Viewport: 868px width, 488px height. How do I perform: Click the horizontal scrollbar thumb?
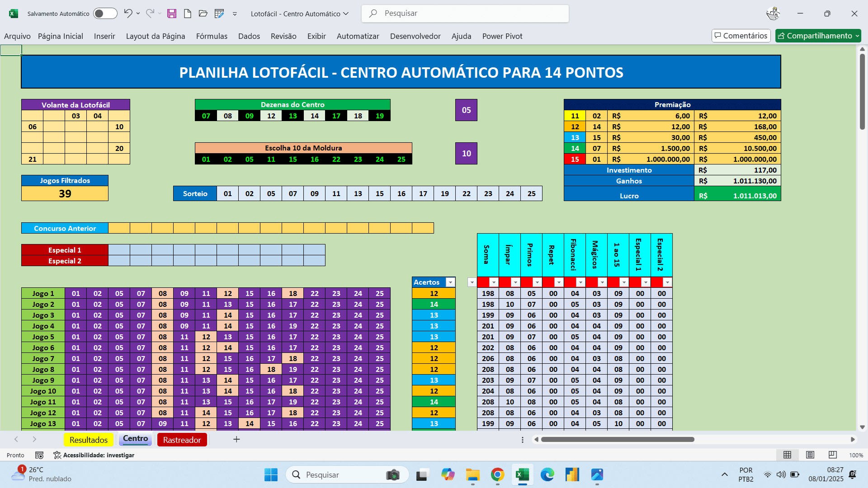click(x=617, y=439)
